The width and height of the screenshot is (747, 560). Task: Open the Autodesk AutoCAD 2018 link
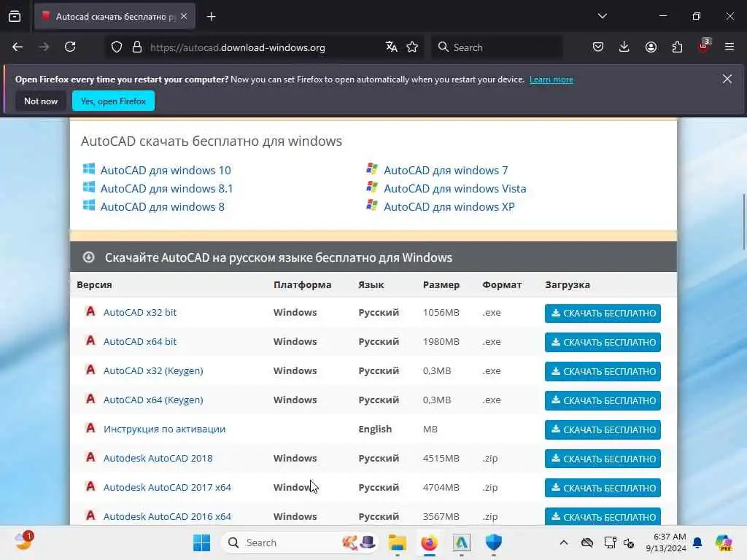[x=158, y=458]
